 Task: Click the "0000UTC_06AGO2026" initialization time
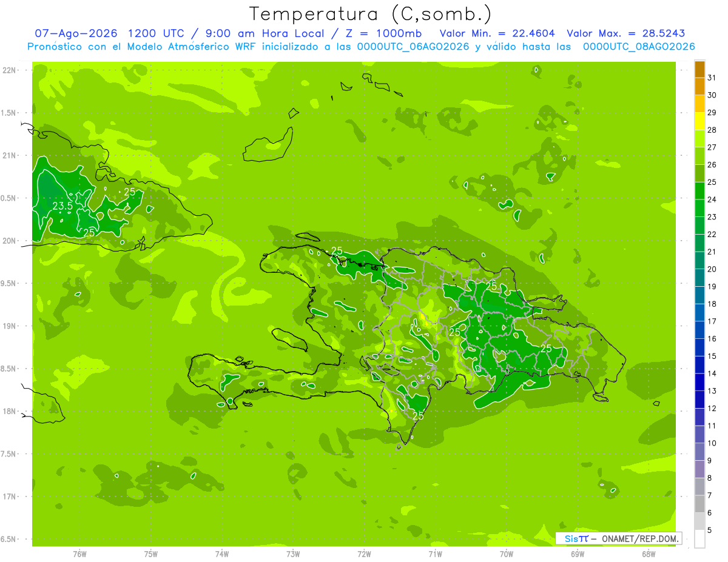pos(412,47)
